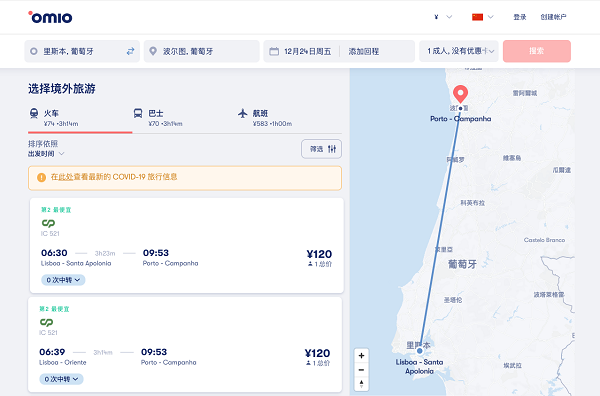Switch to the 巴士 bus tab
Screen dimensions: 600x396
point(158,118)
